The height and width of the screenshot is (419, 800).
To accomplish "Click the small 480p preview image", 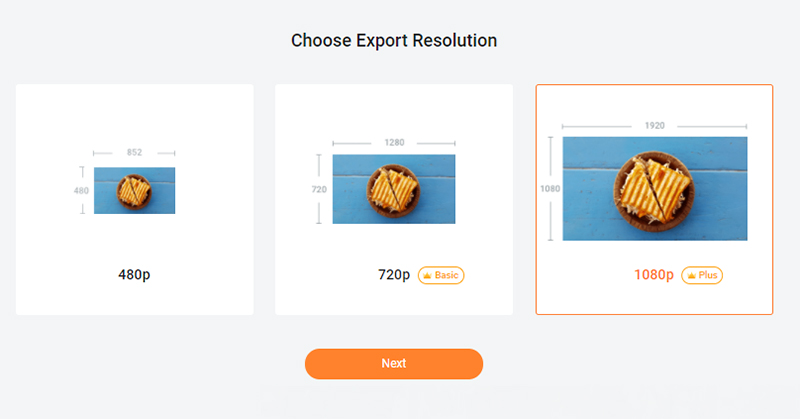I will click(x=134, y=190).
